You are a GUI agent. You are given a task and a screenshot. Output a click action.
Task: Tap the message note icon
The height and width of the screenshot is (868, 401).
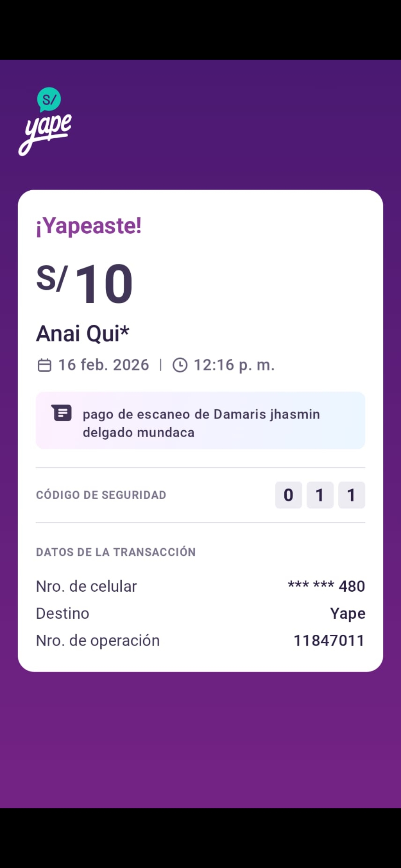click(x=62, y=413)
